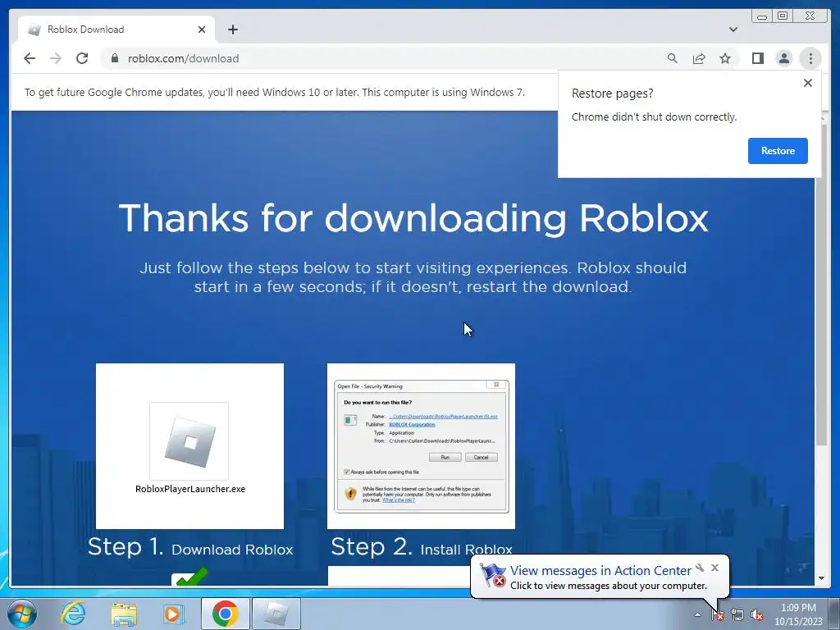
Task: Click the Roblox taskbar button
Action: pos(276,614)
